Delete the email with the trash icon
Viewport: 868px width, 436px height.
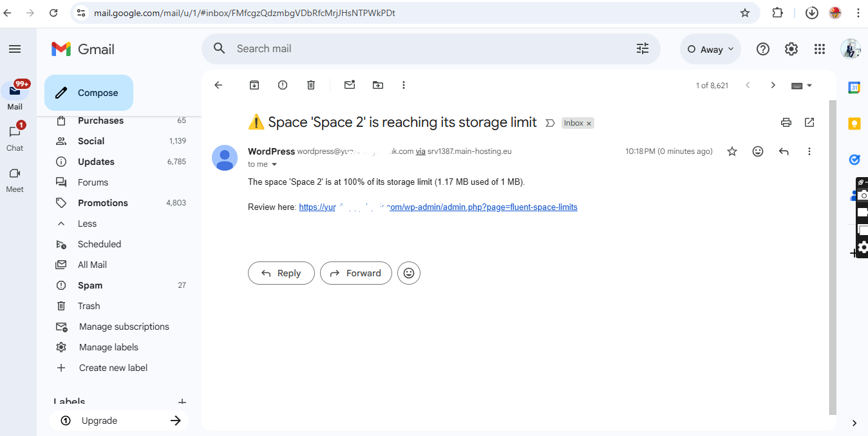coord(311,85)
